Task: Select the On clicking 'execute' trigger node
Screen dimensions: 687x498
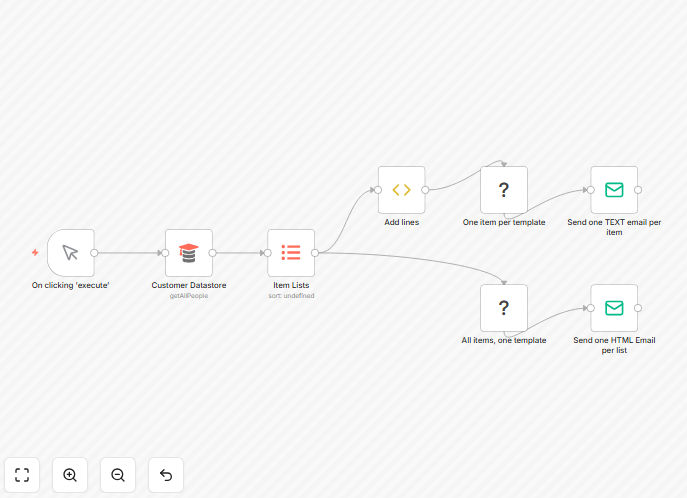Action: (x=71, y=253)
